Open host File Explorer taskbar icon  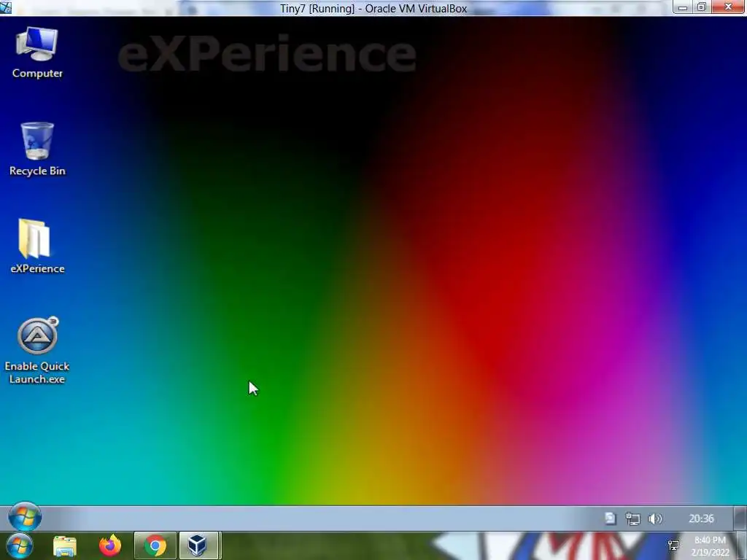(65, 545)
